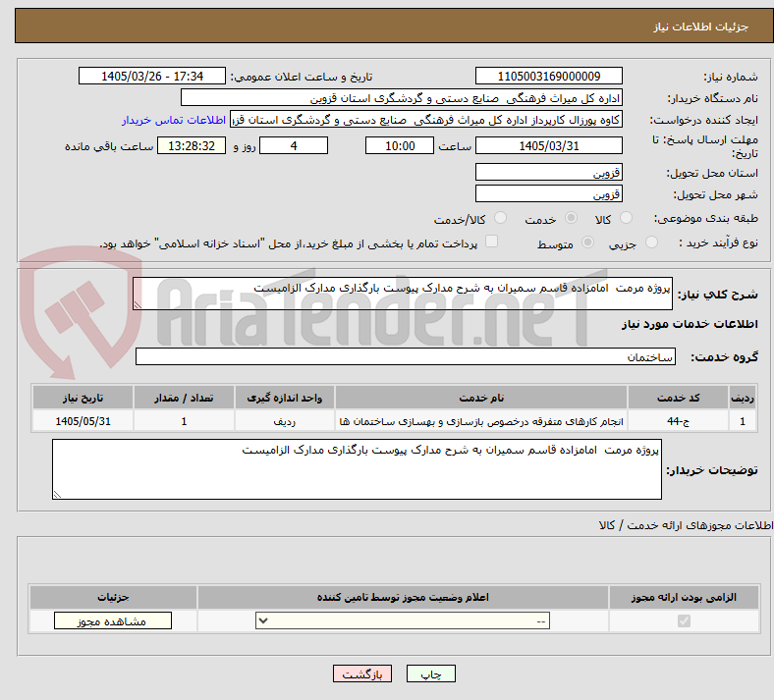Select service row ج-44 in table
Screen dimensions: 774x700
(394, 421)
